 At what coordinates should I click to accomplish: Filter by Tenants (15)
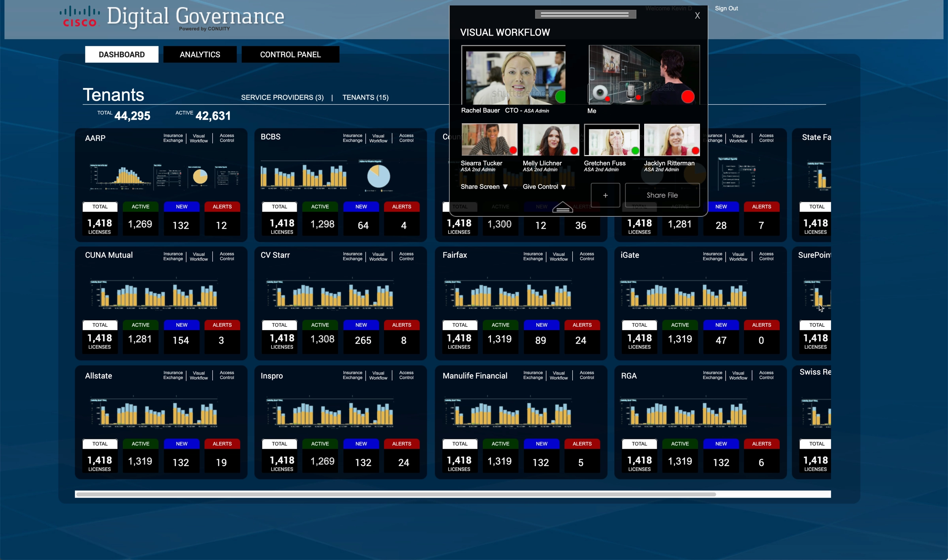(365, 97)
